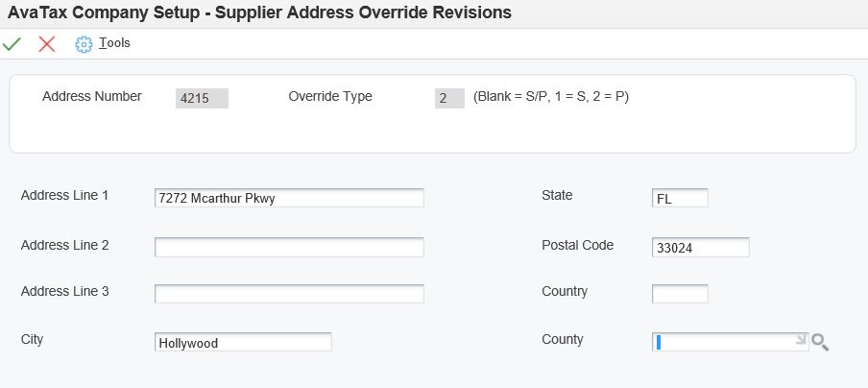The width and height of the screenshot is (868, 388).
Task: Click the Address Number label
Action: (92, 97)
